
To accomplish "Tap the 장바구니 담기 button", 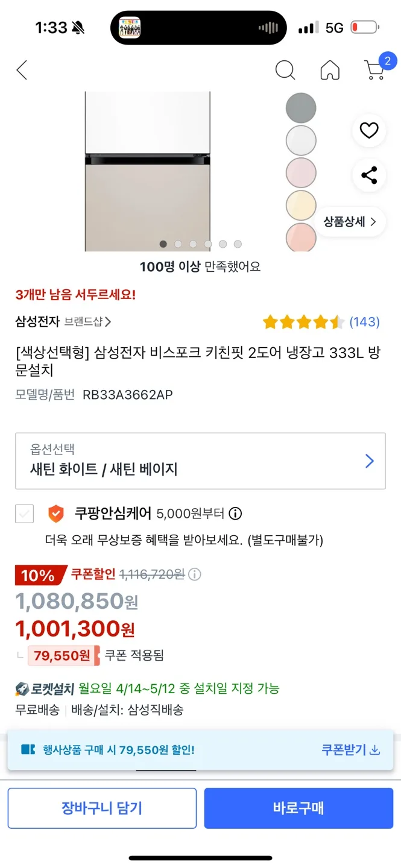I will pyautogui.click(x=102, y=808).
